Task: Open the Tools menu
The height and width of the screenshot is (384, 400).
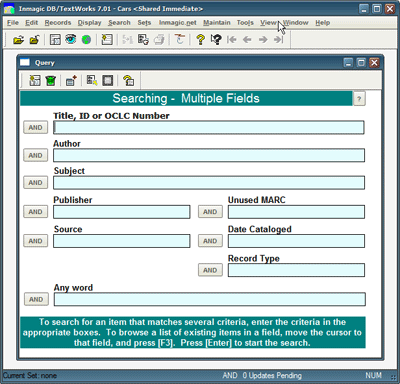Action: click(245, 23)
